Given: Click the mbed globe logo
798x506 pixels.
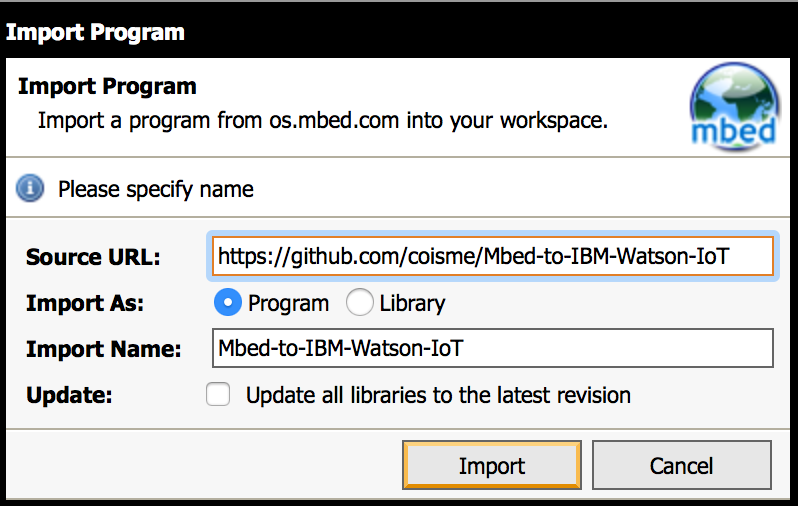Looking at the screenshot, I should [x=733, y=106].
